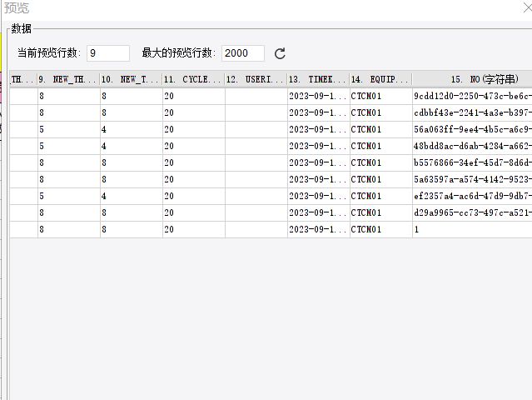Click the cell starting d29a9965-cc73-497c

coord(472,212)
